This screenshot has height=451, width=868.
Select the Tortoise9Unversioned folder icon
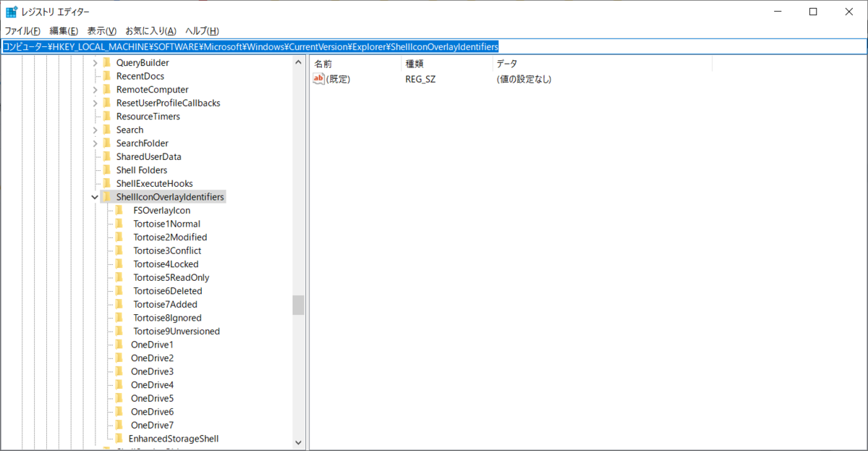click(x=120, y=331)
